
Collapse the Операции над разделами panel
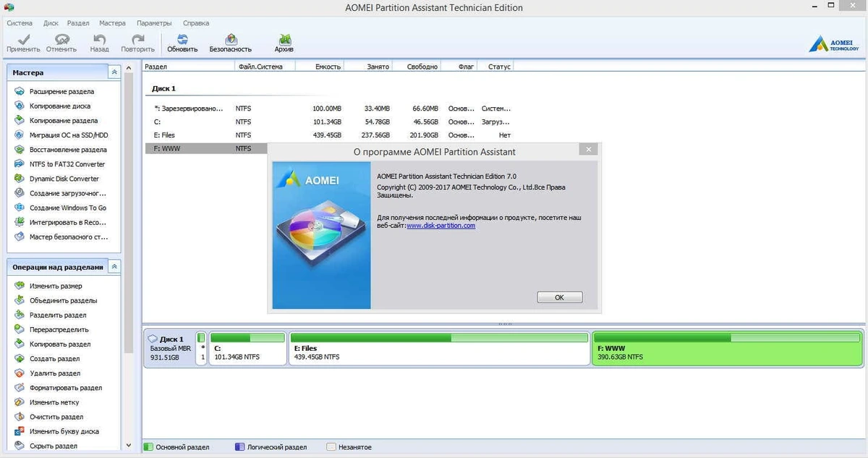pos(114,267)
